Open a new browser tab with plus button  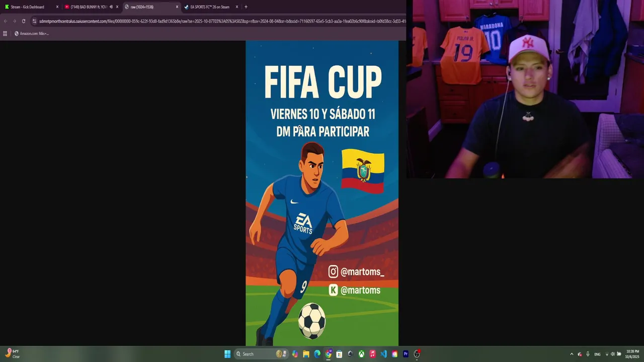click(x=246, y=7)
